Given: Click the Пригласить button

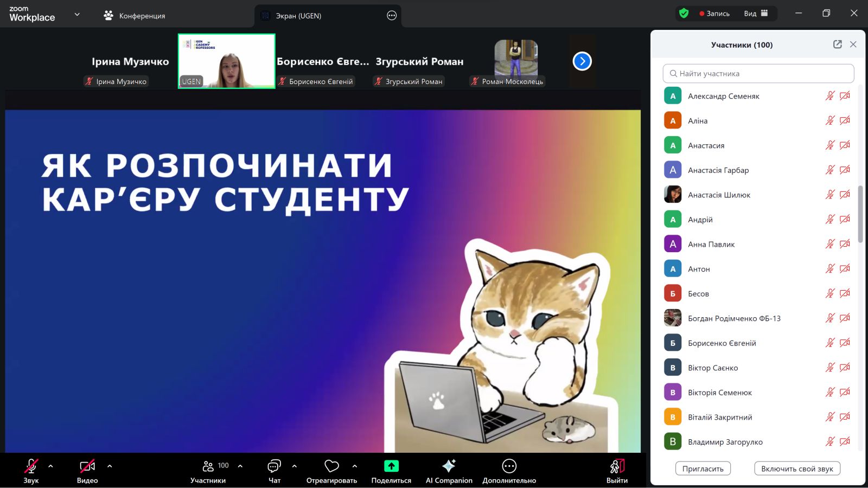Looking at the screenshot, I should tap(703, 468).
